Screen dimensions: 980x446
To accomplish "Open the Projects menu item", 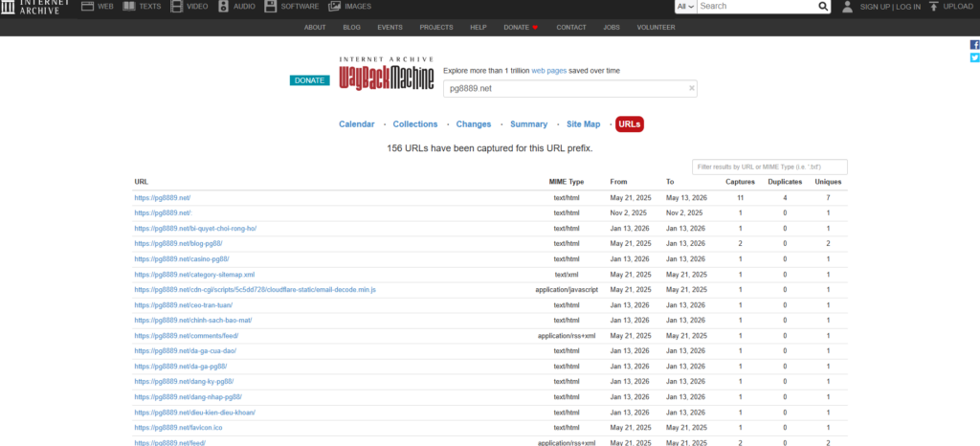I will [x=436, y=28].
